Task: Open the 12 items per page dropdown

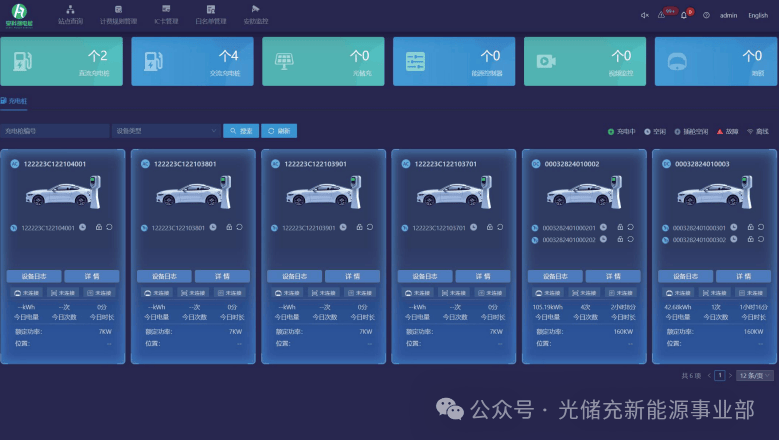Action: click(755, 375)
